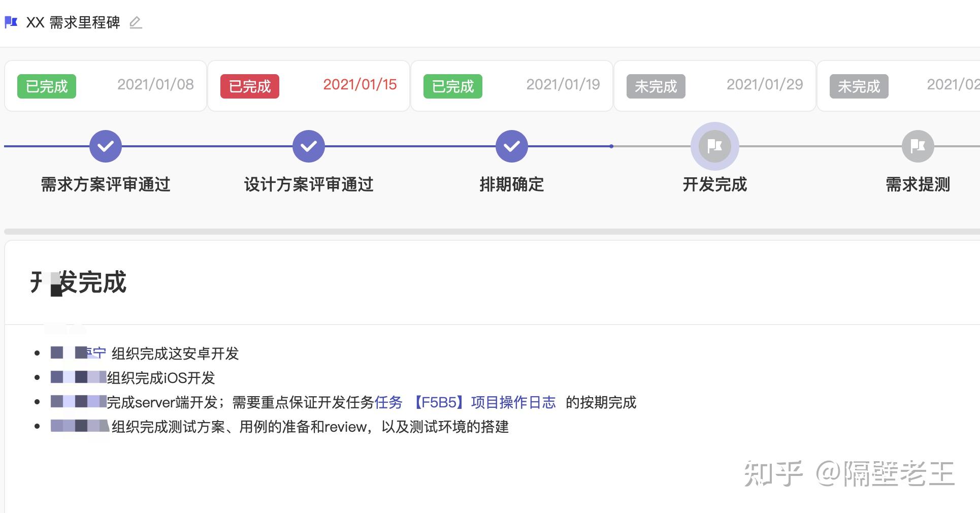Click the milestone label 需求提测
This screenshot has height=513, width=980.
(918, 184)
